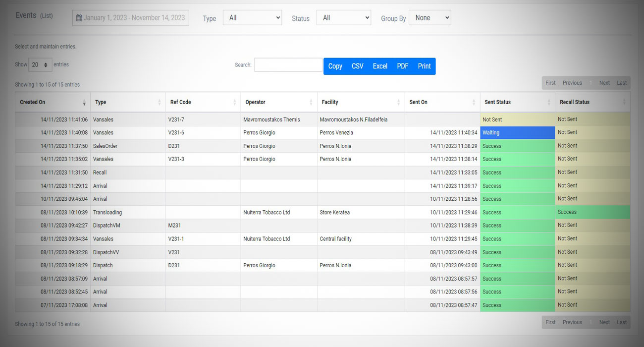The width and height of the screenshot is (644, 347).
Task: Sort by the Ref Code column
Action: [x=203, y=102]
